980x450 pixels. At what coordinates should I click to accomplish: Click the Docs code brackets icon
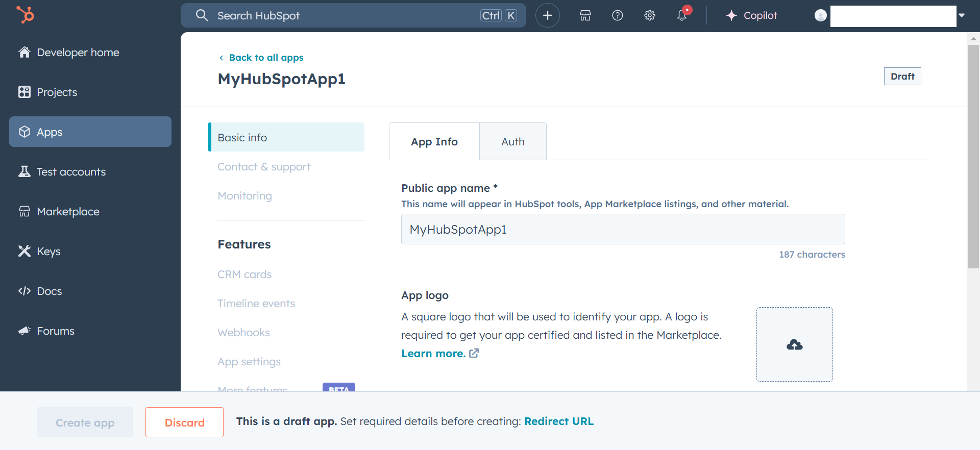click(x=24, y=291)
